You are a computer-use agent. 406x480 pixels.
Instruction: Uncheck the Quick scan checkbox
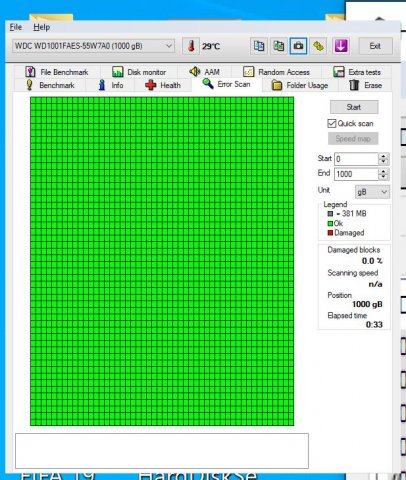coord(332,123)
